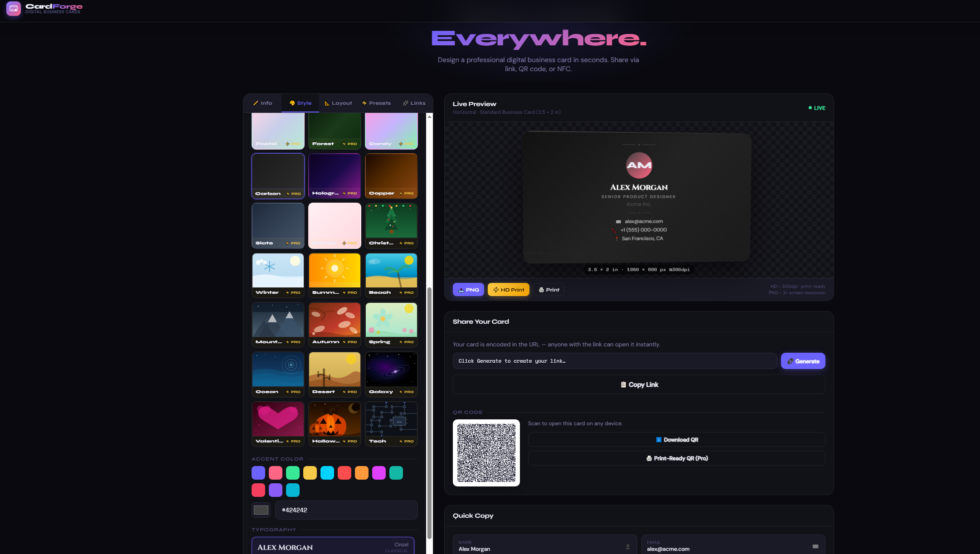Screen dimensions: 980x554
Task: Click the envelope icon in Email field
Action: (815, 547)
